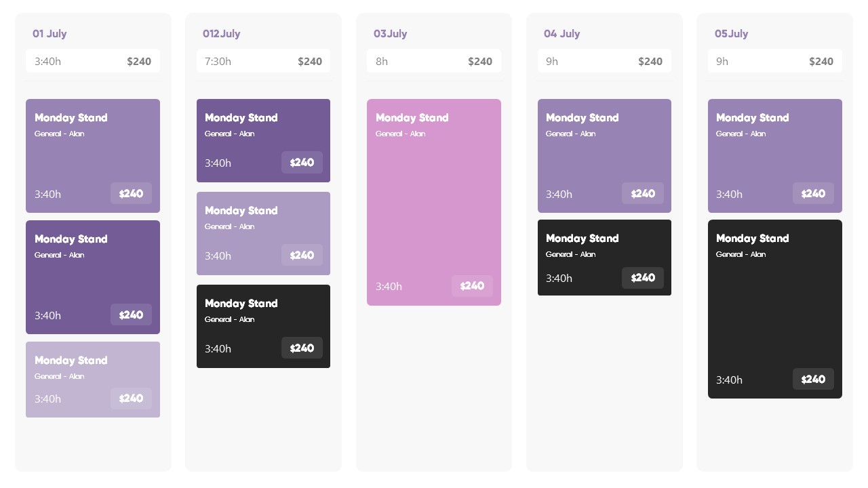
Task: Click the middle dark purple card under 01 July
Action: [x=93, y=277]
